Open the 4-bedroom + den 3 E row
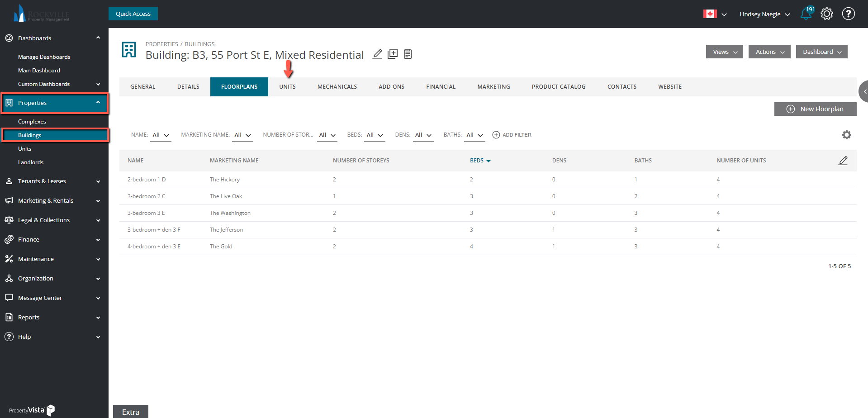 488,247
